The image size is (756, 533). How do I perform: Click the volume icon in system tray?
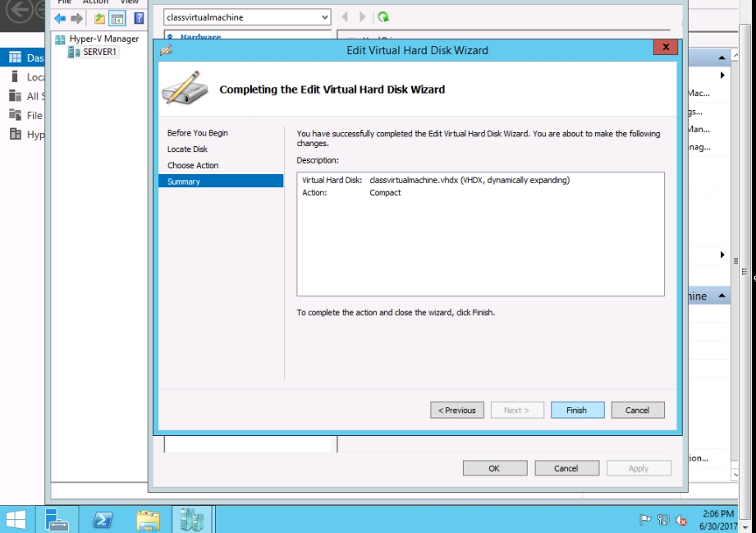(681, 520)
